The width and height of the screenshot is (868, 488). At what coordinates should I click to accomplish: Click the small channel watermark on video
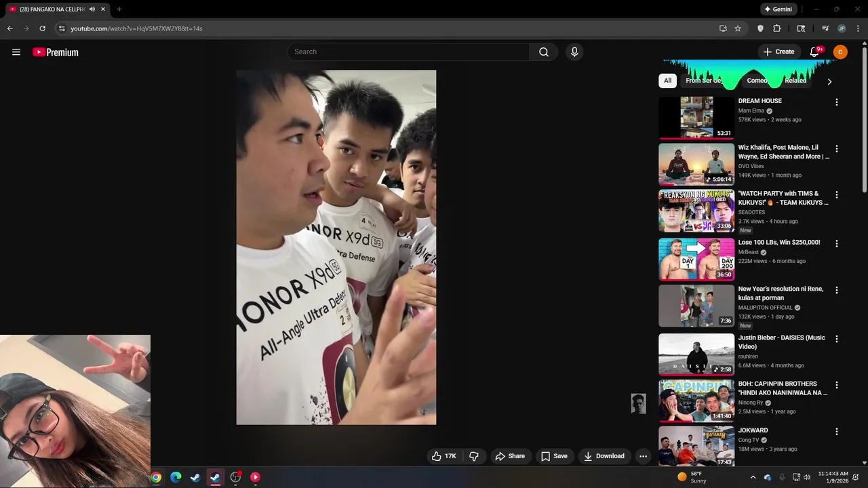coord(638,404)
